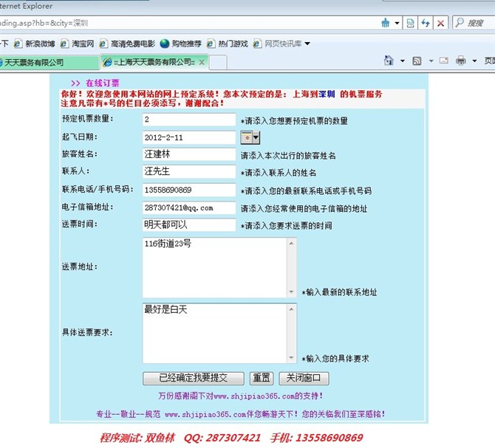Expand the feeds dropdown arrow

point(431,61)
